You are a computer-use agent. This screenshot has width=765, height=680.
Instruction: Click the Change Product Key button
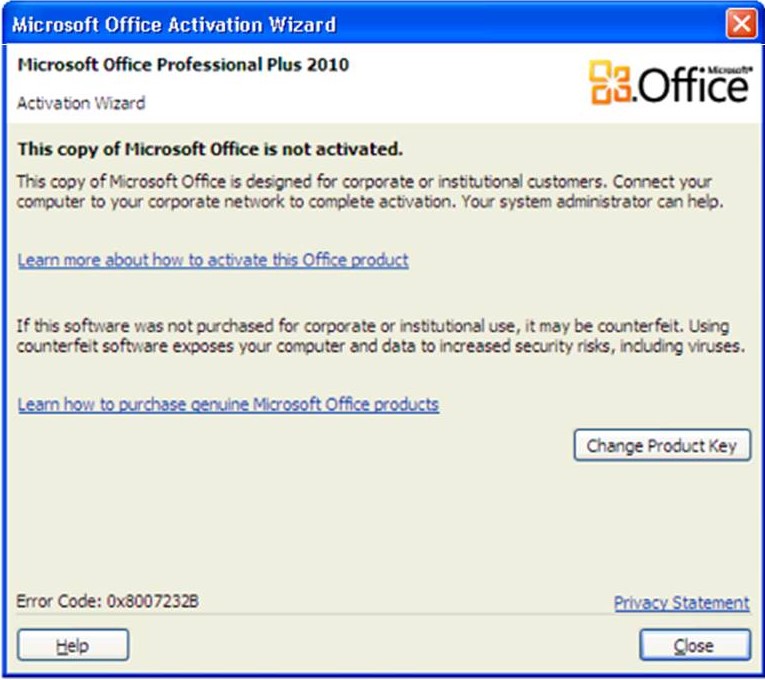tap(661, 446)
